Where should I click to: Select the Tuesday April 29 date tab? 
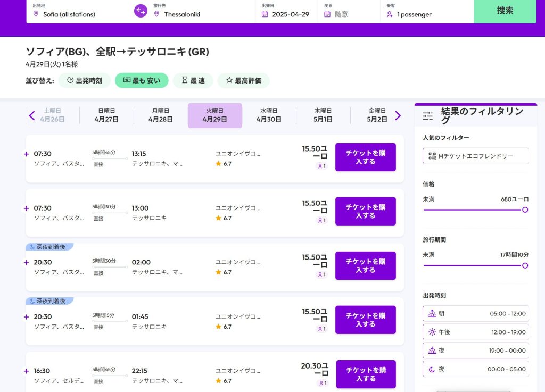[215, 115]
